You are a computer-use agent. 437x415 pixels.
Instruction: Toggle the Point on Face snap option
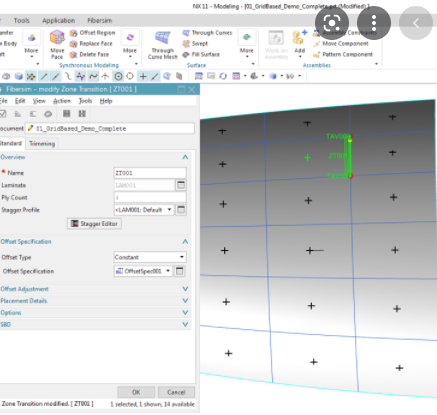pos(167,76)
